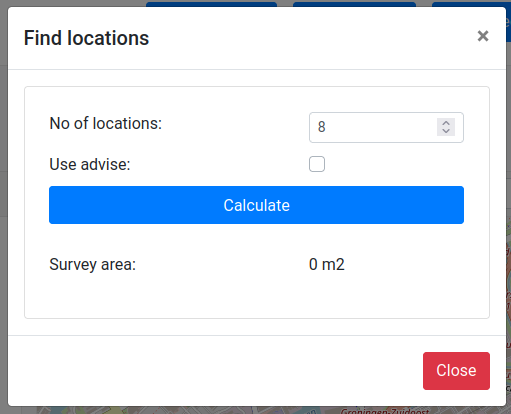Click the Groningen-Zuidoost map label below dialog
This screenshot has width=511, height=414.
385,411
